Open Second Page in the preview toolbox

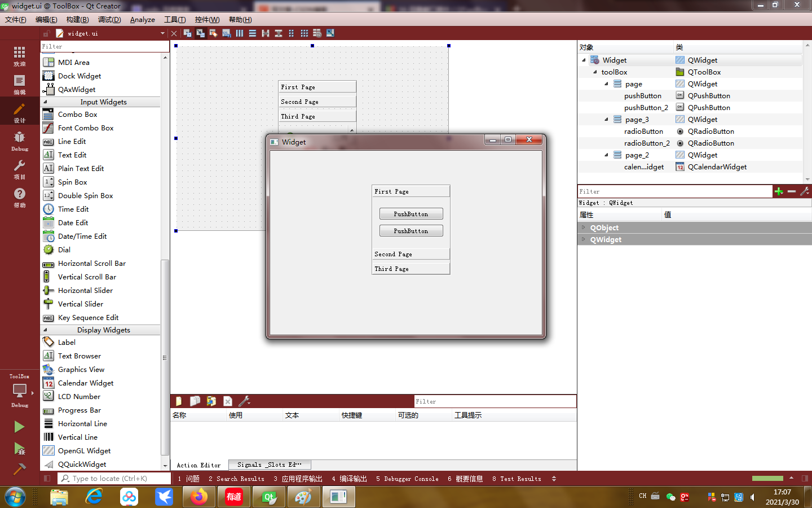coord(411,253)
